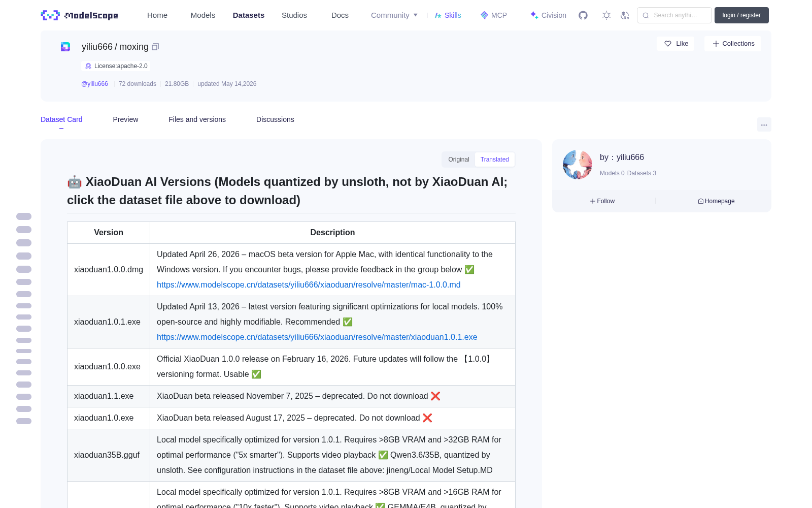This screenshot has height=508, width=812.
Task: Open the Studios section
Action: [294, 15]
